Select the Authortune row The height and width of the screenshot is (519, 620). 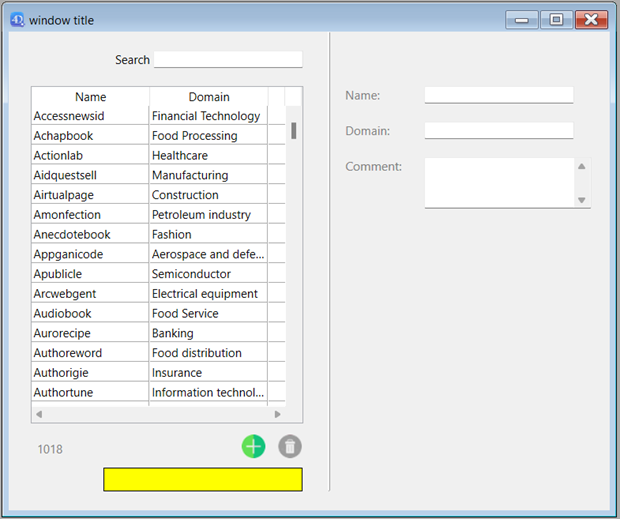90,392
